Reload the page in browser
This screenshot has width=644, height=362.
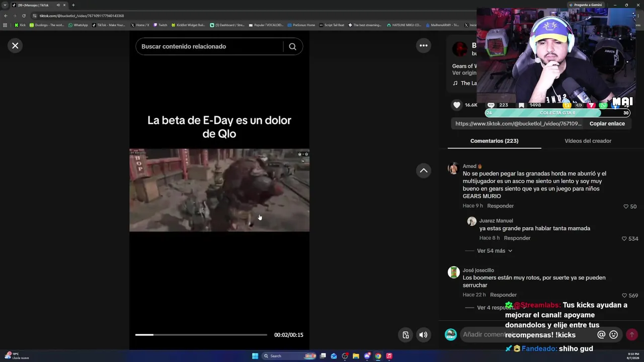(x=24, y=16)
